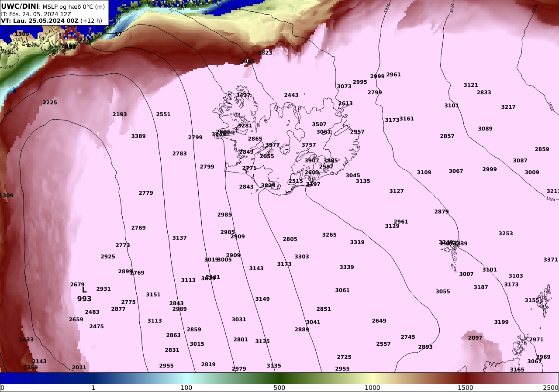Click the height value 2979
This screenshot has height=392, width=559.
pyautogui.click(x=239, y=369)
